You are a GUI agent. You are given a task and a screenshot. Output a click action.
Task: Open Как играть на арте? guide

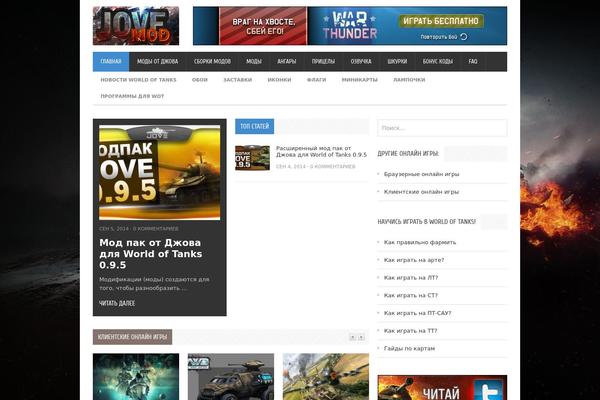click(x=414, y=260)
